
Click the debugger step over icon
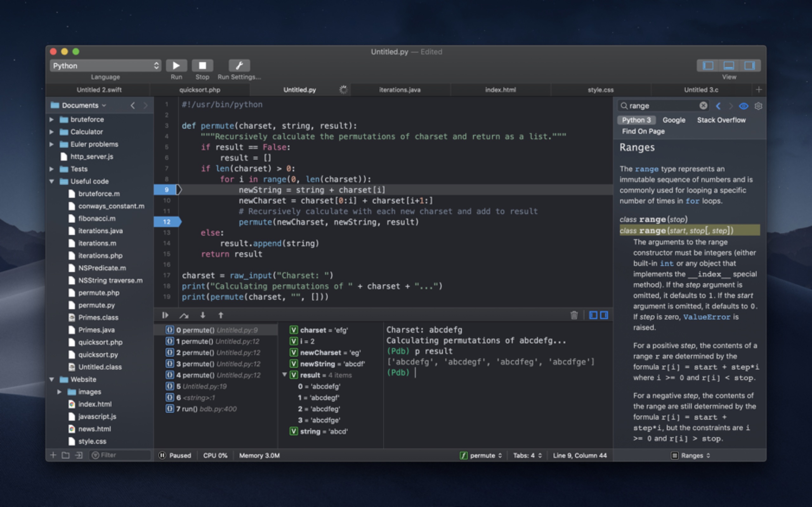coord(184,315)
